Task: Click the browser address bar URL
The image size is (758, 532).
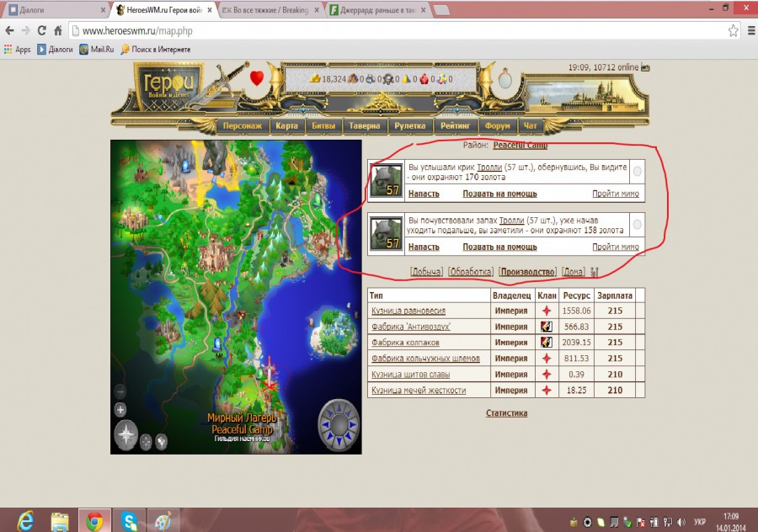Action: point(137,31)
